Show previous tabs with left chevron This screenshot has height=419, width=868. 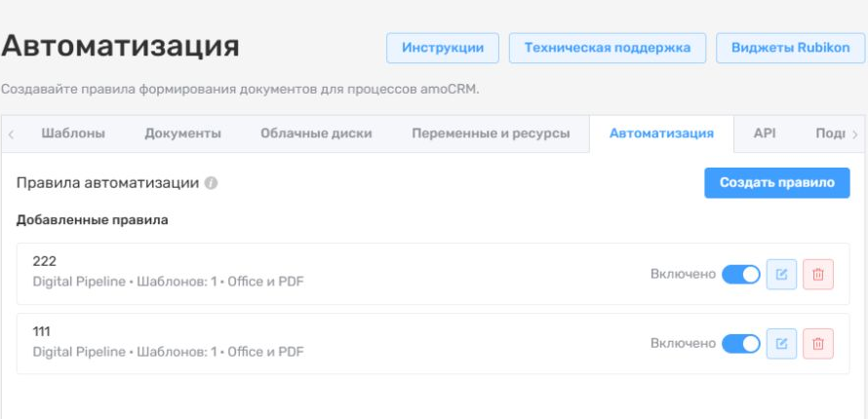[x=11, y=134]
